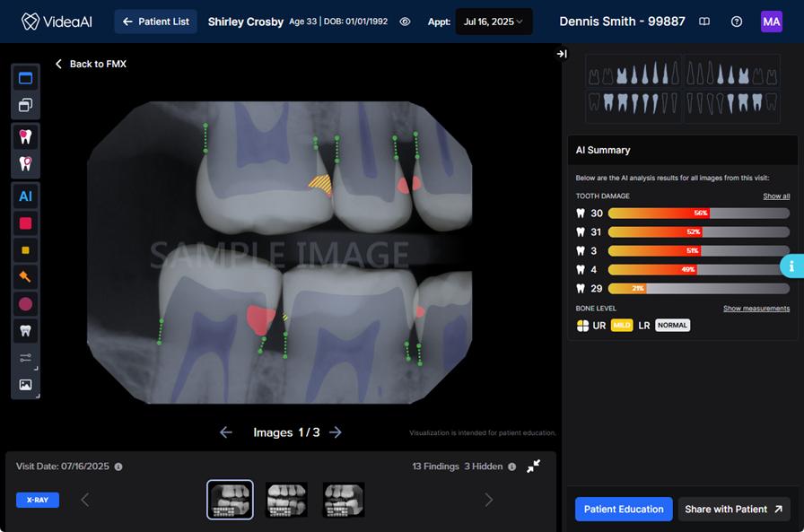Select the orange hammer tool icon
Screen dimensions: 804x532
25,277
